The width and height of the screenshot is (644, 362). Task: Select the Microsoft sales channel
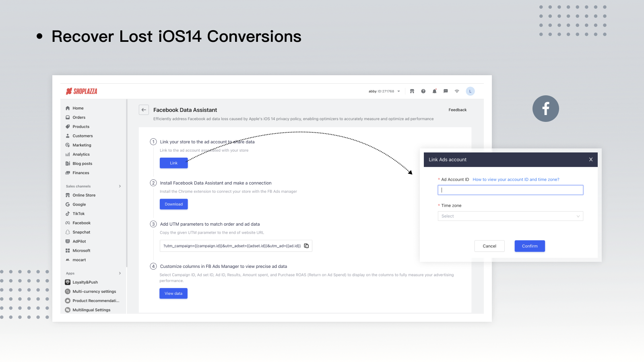[81, 251]
